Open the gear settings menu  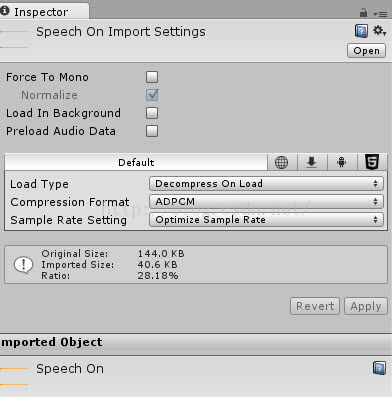pos(379,31)
